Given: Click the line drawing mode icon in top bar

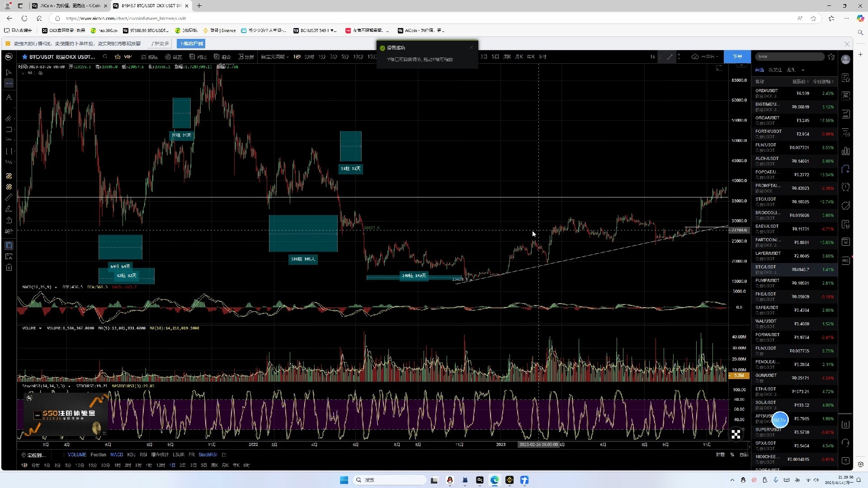Looking at the screenshot, I should (x=670, y=56).
